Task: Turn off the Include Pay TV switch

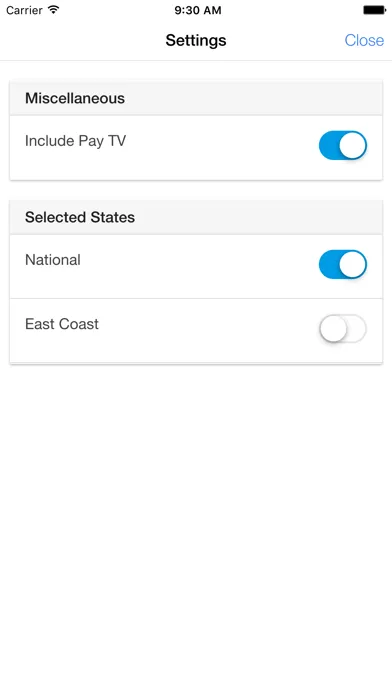Action: (x=343, y=145)
